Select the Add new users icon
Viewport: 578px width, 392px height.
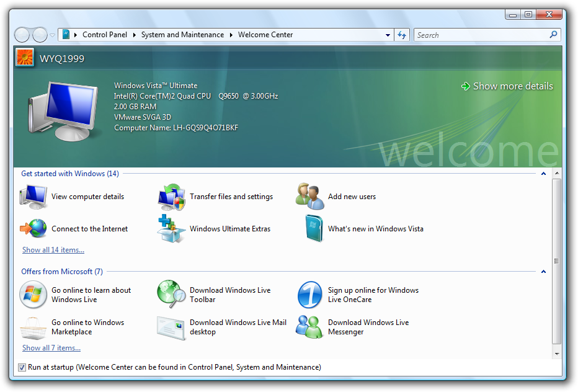pyautogui.click(x=310, y=197)
